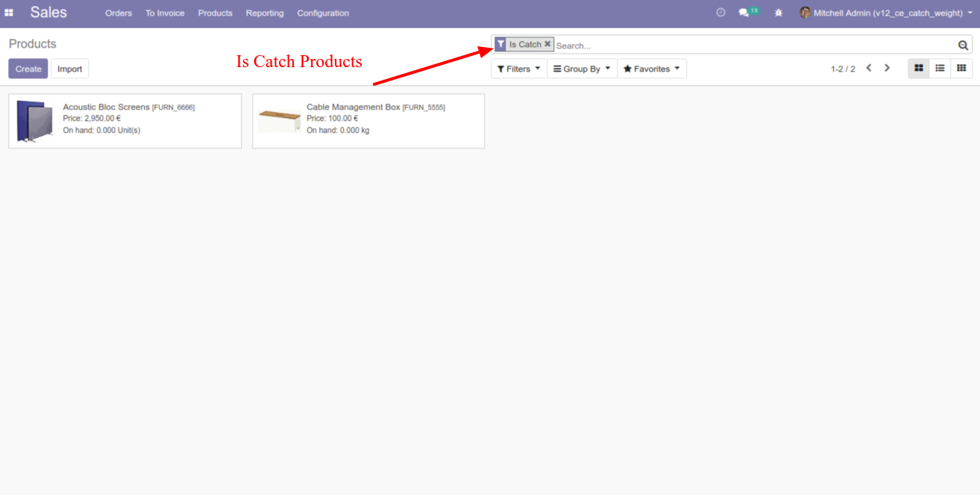Click the Import button
The image size is (980, 495).
70,69
